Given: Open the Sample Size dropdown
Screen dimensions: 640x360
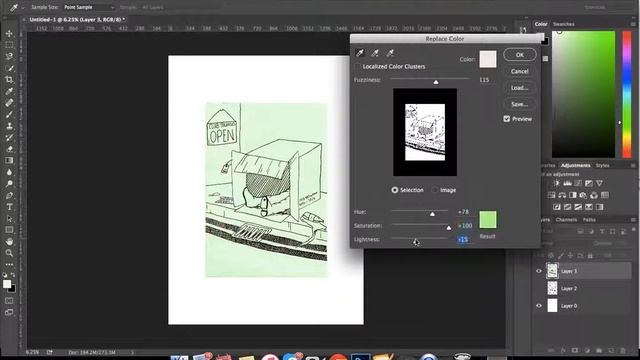Looking at the screenshot, I should [89, 7].
